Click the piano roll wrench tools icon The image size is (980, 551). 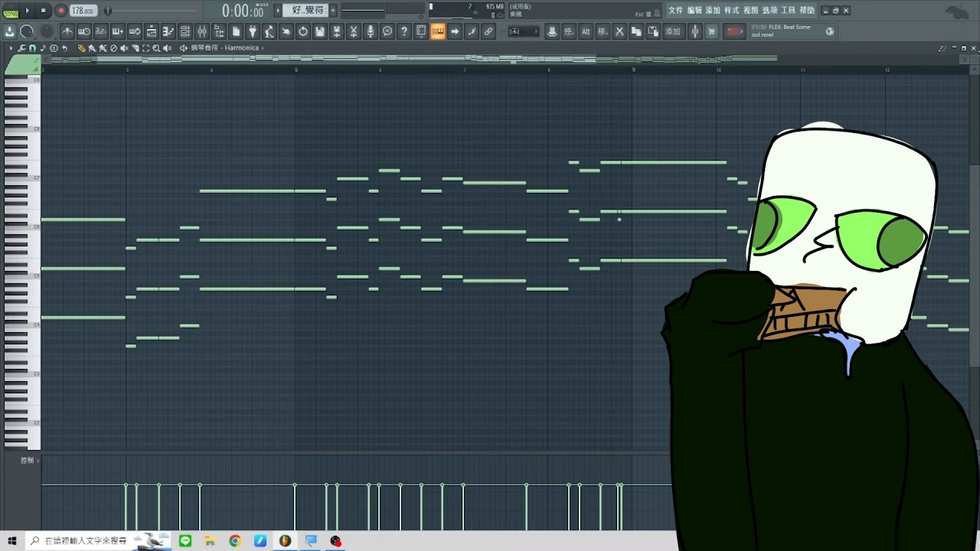(21, 48)
